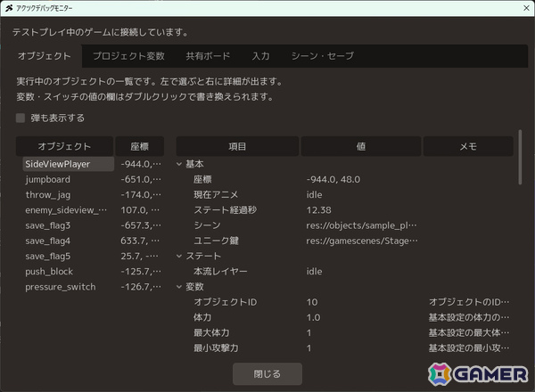Click the 値 column header
Screen dimensions: 535x392
361,146
